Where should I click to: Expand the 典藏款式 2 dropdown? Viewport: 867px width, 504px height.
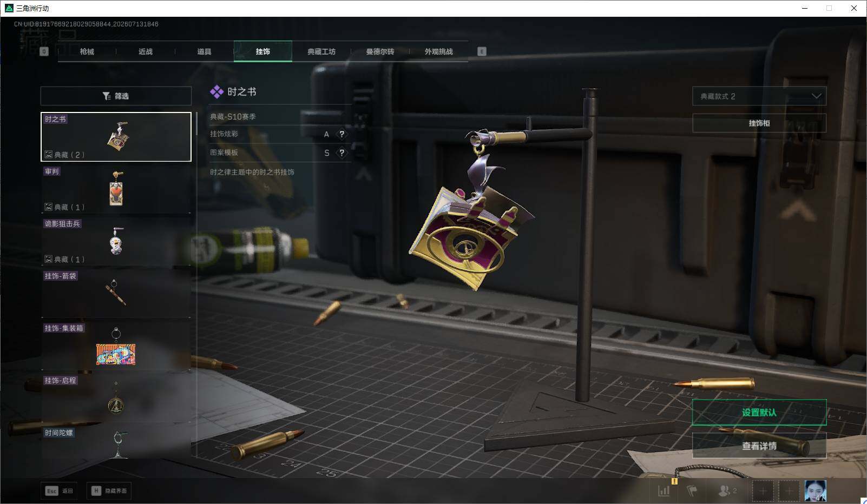click(759, 96)
